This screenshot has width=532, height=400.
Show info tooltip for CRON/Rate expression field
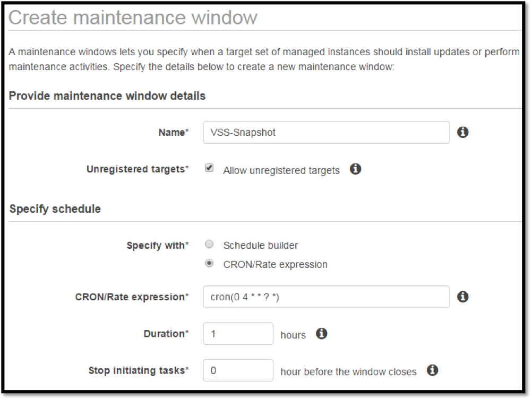[463, 297]
